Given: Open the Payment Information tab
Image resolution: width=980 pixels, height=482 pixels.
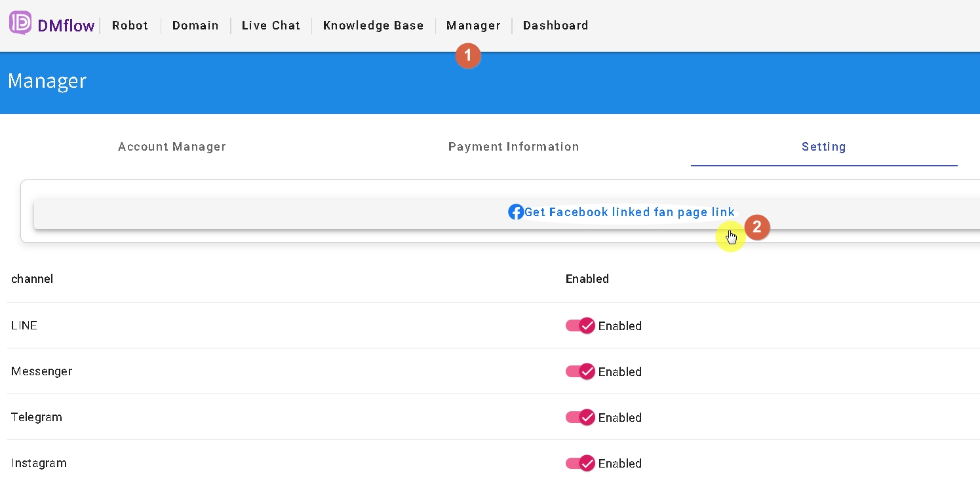Looking at the screenshot, I should pyautogui.click(x=513, y=147).
